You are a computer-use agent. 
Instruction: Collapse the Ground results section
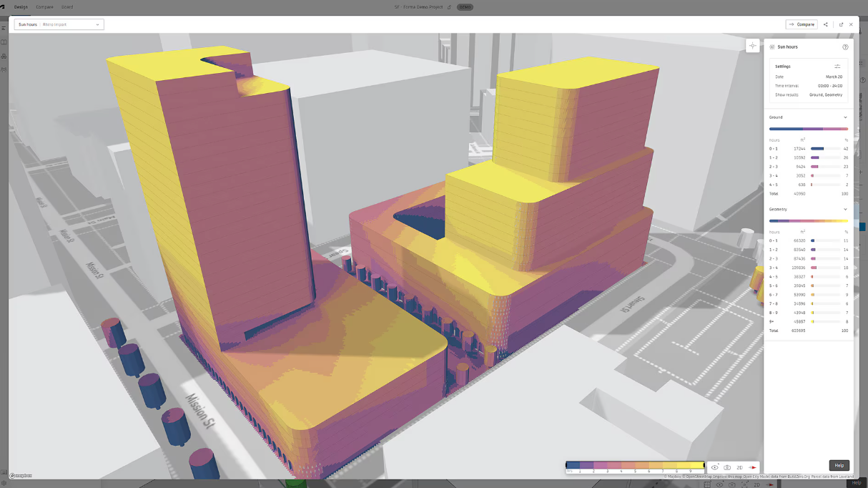point(845,117)
